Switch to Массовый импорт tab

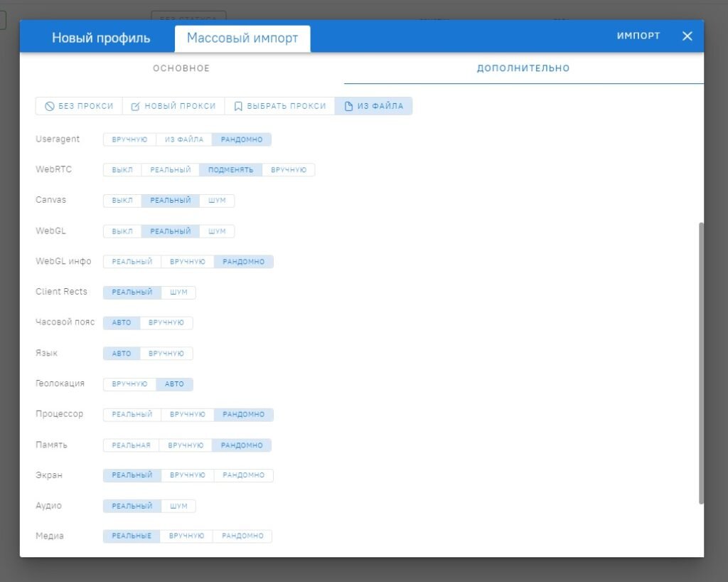(242, 38)
